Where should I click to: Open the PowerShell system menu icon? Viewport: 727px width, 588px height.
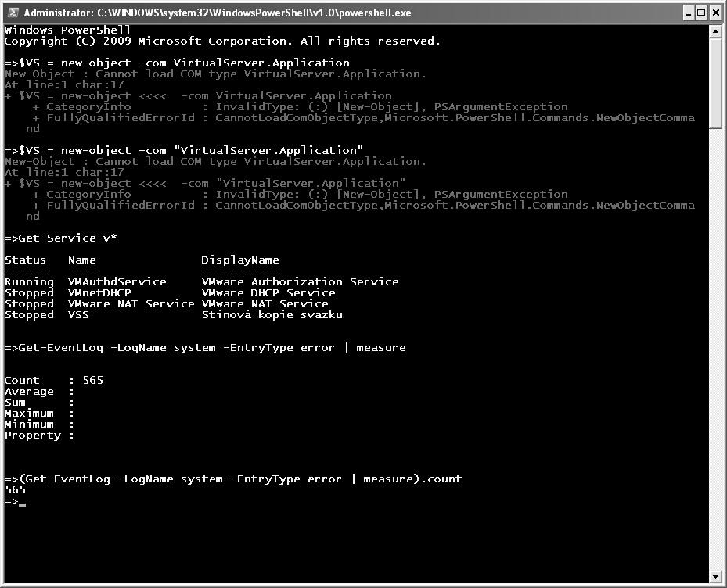(x=12, y=13)
